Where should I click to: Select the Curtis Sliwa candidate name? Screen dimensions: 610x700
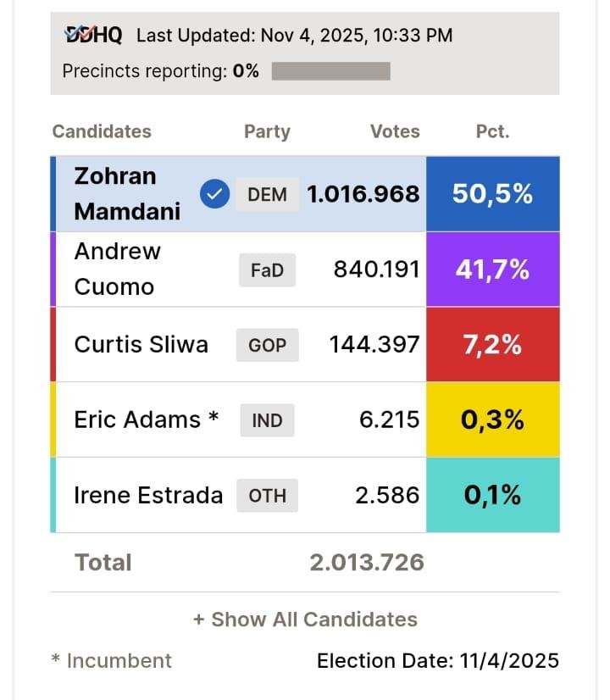[x=141, y=345]
